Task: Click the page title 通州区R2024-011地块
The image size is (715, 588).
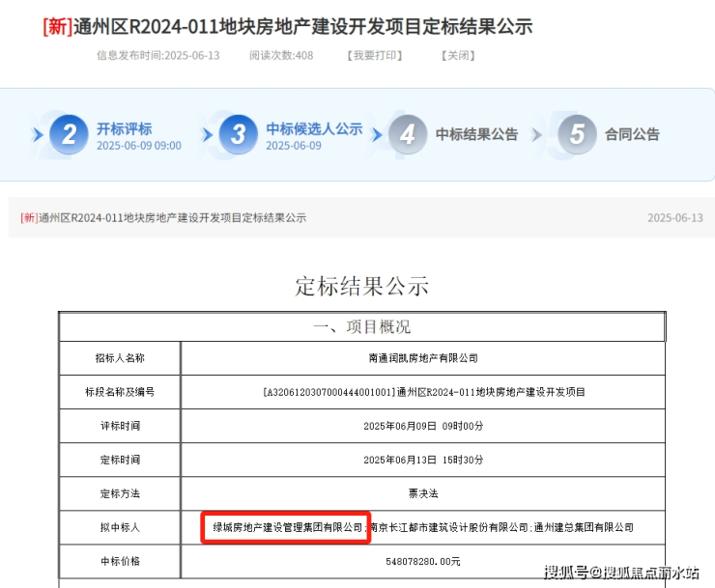Action: click(x=288, y=26)
